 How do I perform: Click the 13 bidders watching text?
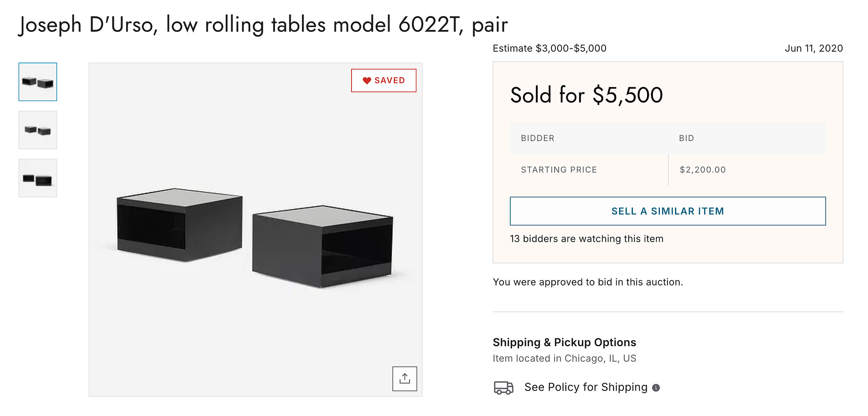click(x=586, y=239)
